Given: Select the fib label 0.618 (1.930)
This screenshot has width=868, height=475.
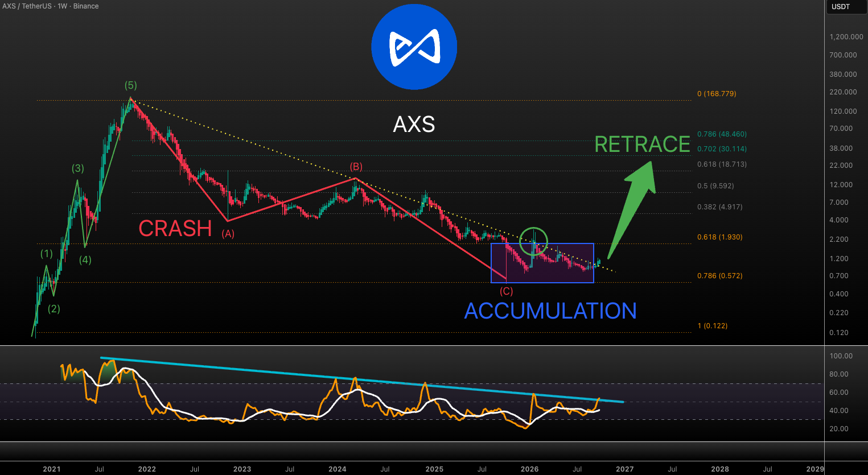Looking at the screenshot, I should pos(719,237).
